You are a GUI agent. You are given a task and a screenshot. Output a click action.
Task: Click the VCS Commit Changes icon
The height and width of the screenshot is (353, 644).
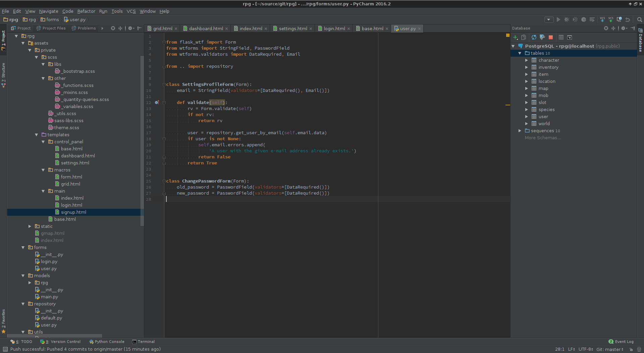click(x=611, y=19)
